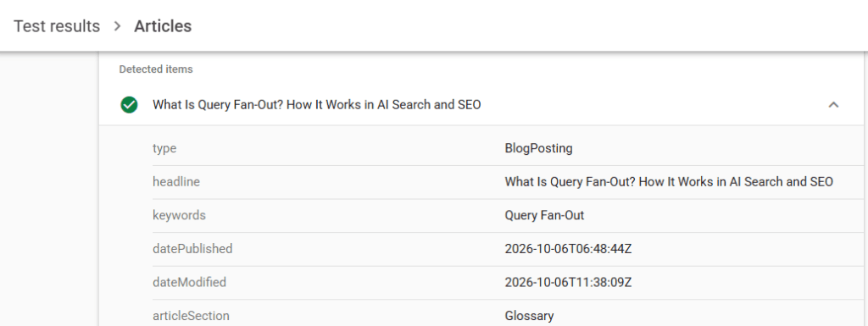Select the BlogPosting value
Image resolution: width=868 pixels, height=326 pixels.
click(x=538, y=148)
